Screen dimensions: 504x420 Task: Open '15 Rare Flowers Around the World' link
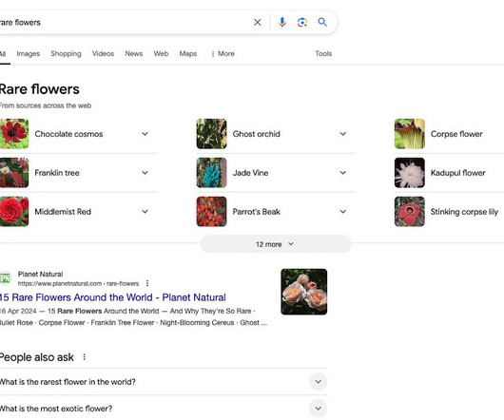tap(113, 297)
